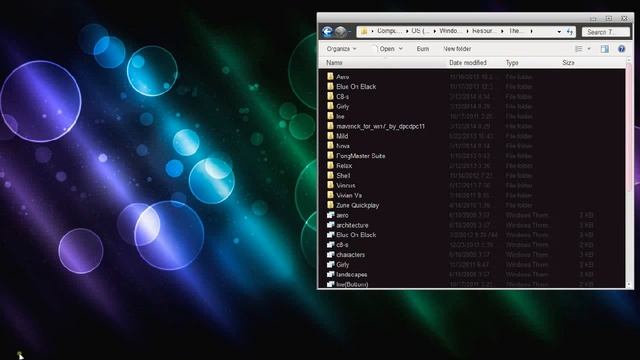Go back using the blue Back arrow

point(327,31)
